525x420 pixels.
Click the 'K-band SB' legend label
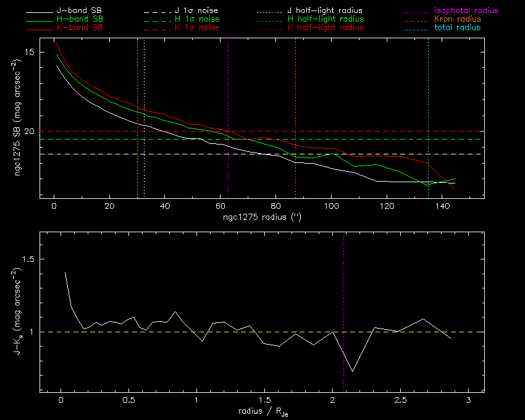point(80,27)
